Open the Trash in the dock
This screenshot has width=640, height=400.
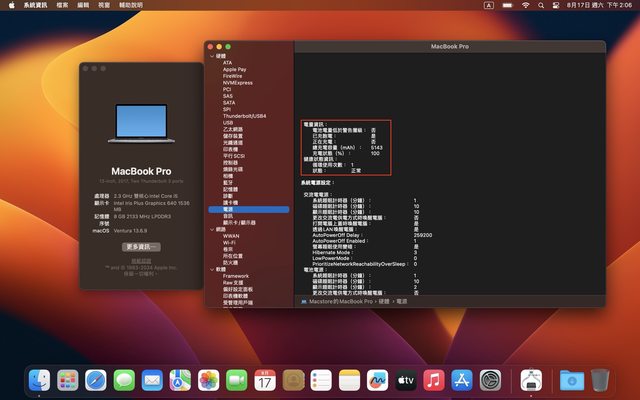pos(600,380)
